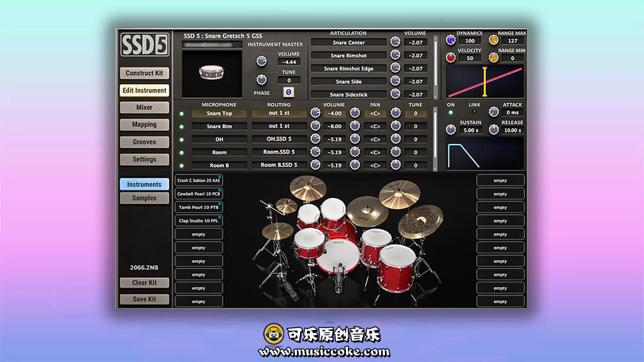Toggle the OH microphone on light

(182, 140)
